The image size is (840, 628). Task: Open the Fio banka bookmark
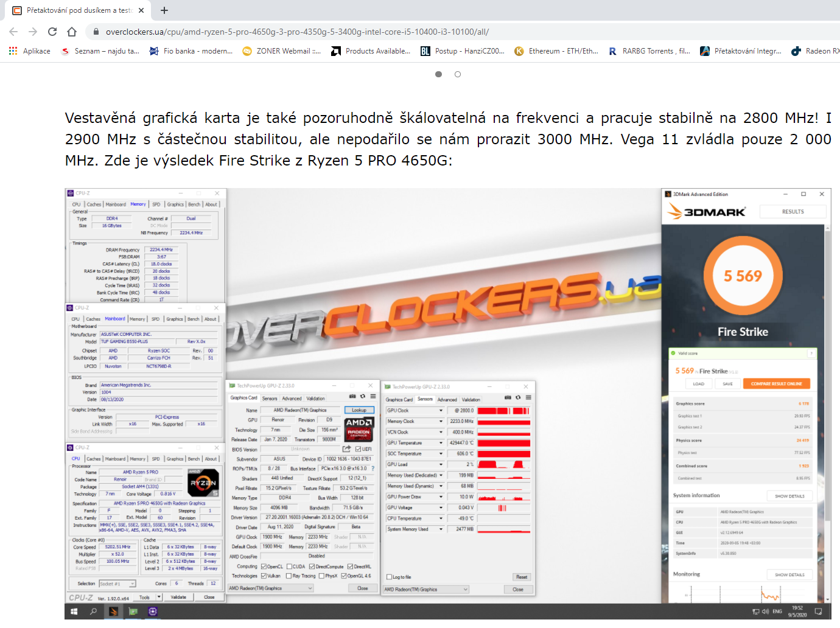pos(191,51)
